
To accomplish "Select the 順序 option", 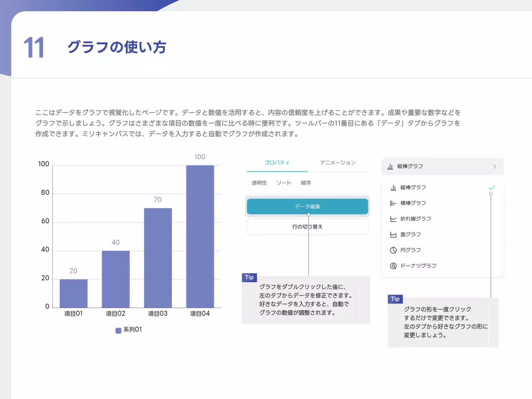I will coord(305,183).
